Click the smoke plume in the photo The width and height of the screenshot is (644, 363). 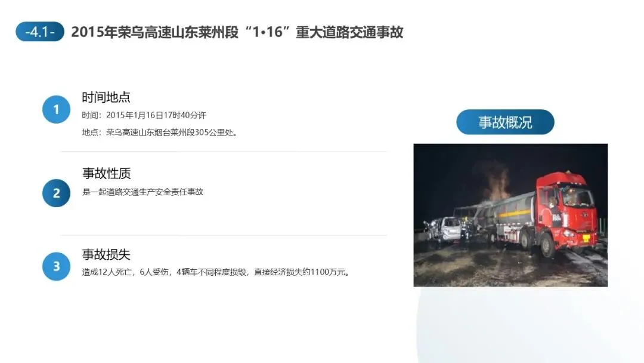point(495,181)
